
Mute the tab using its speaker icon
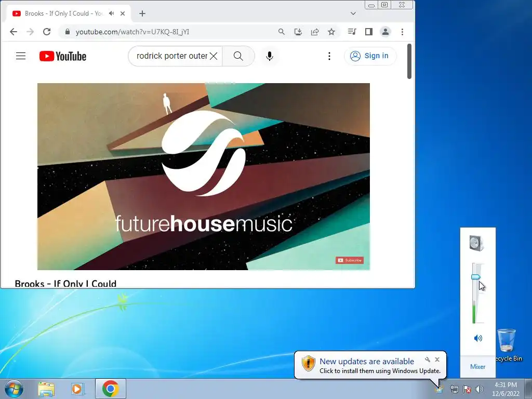[x=111, y=14]
